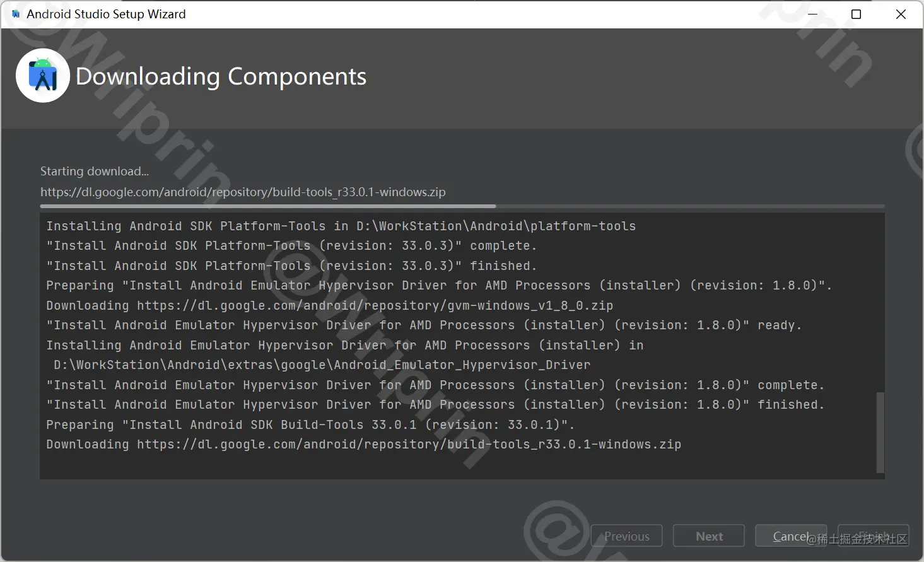Click the "Starting download..." status label

coord(95,171)
